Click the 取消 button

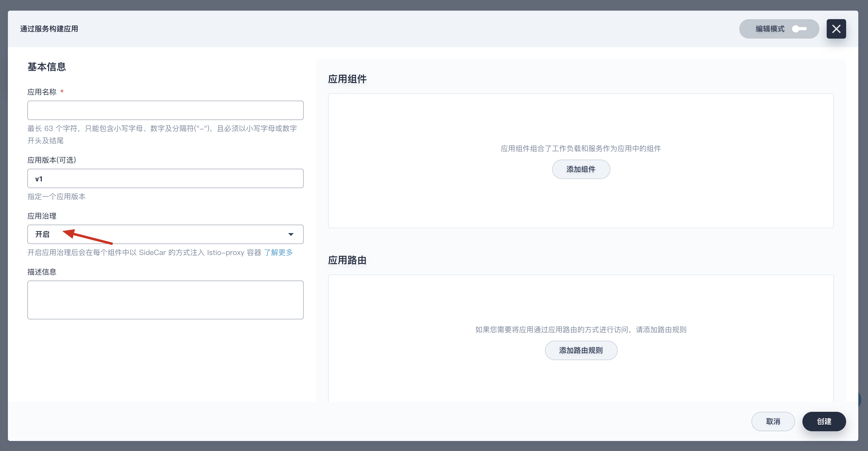coord(773,421)
